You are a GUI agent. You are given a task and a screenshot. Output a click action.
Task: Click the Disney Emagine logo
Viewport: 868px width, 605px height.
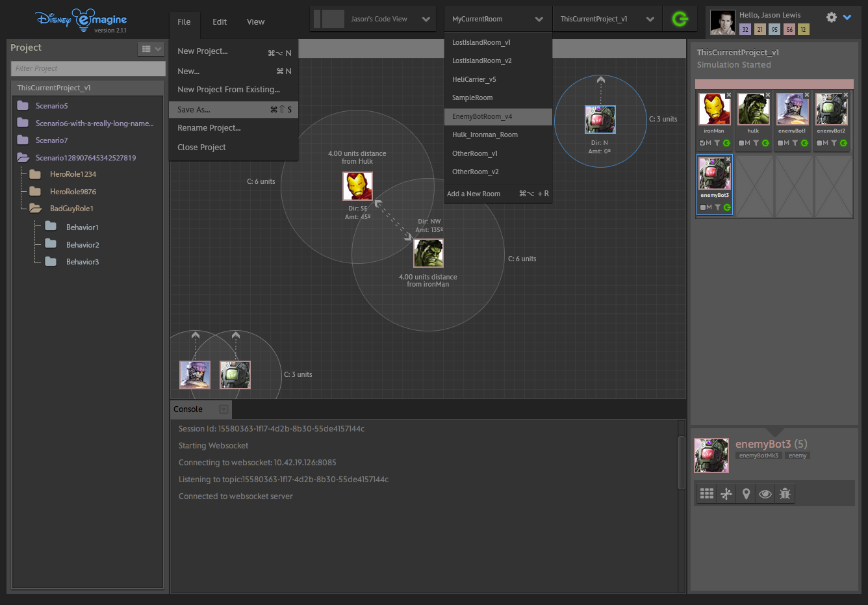coord(81,21)
